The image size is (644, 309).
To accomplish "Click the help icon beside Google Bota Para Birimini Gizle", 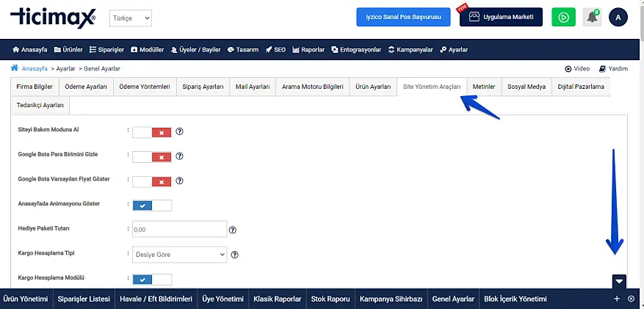I will coord(179,156).
